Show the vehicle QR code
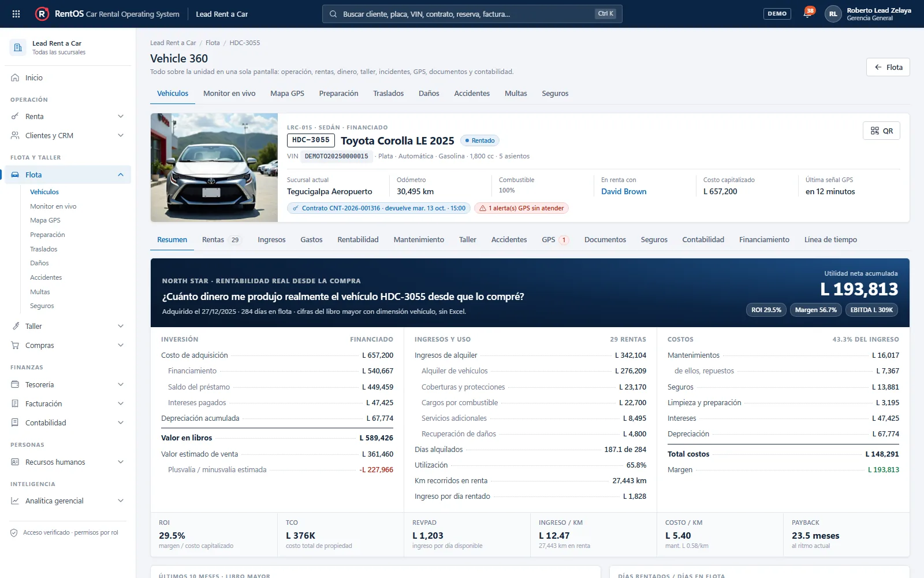 pyautogui.click(x=881, y=131)
